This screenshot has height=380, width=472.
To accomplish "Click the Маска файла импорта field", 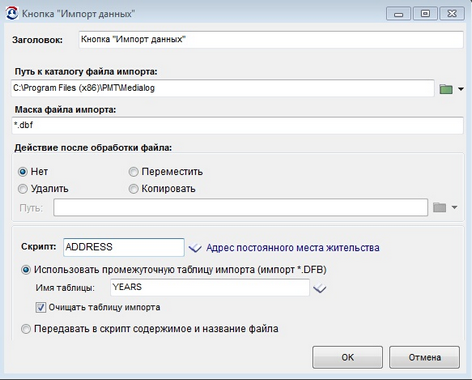I will click(237, 125).
